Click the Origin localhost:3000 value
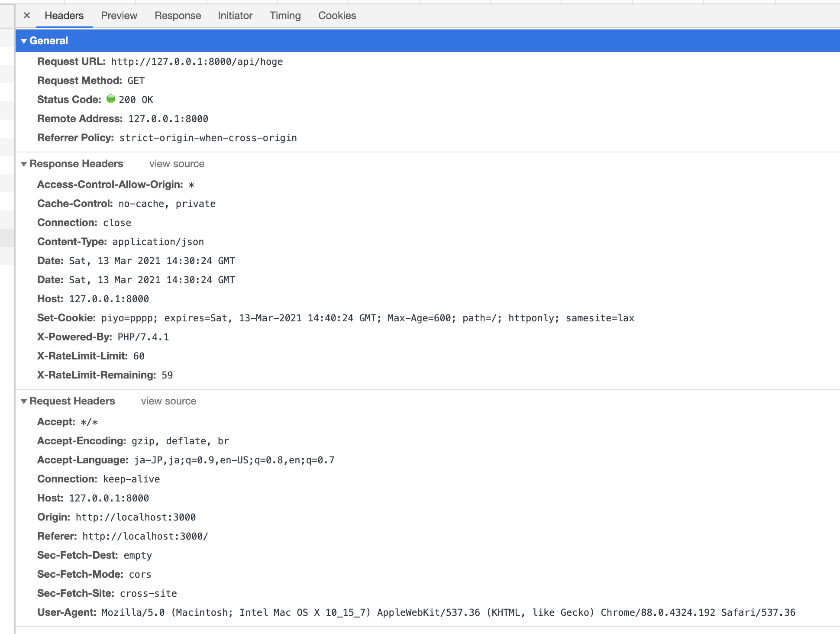This screenshot has width=840, height=634. (x=136, y=517)
